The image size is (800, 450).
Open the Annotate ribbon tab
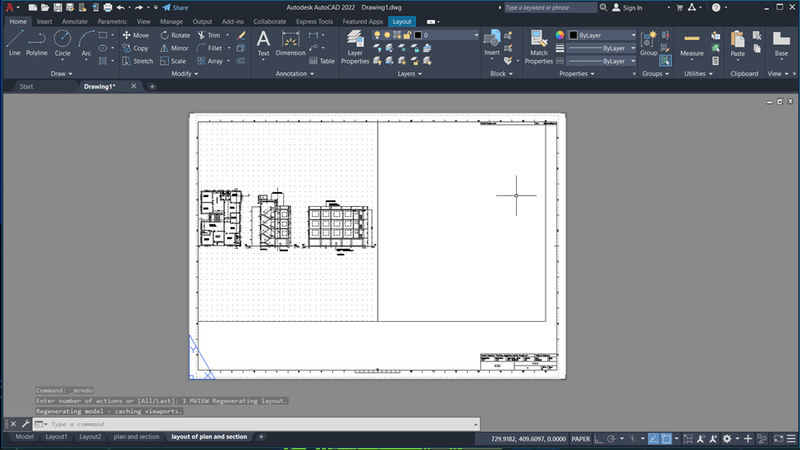click(x=74, y=21)
